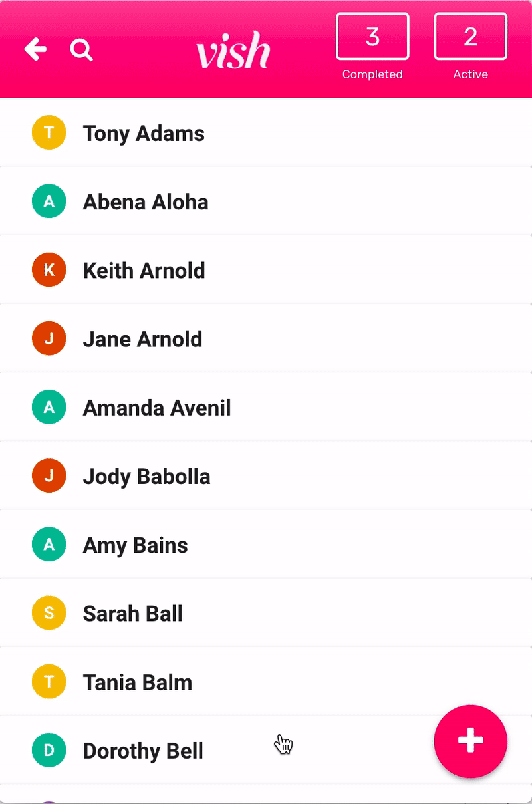This screenshot has width=532, height=804.
Task: Click Sarah Ball's S avatar icon
Action: pos(49,613)
